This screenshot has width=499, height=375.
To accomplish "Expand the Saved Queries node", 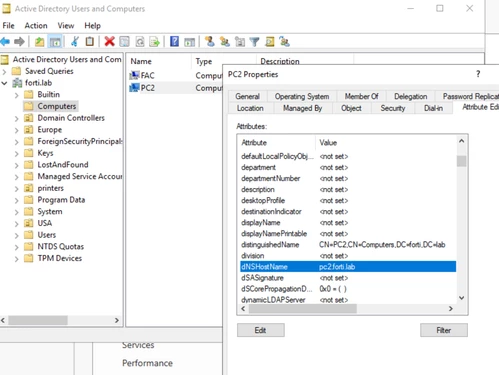I will coord(4,71).
